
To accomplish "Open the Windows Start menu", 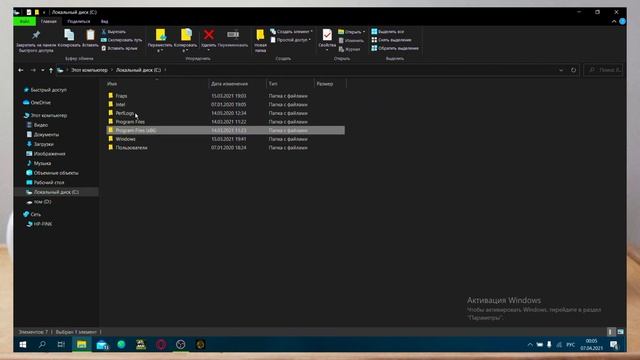I will 23,344.
